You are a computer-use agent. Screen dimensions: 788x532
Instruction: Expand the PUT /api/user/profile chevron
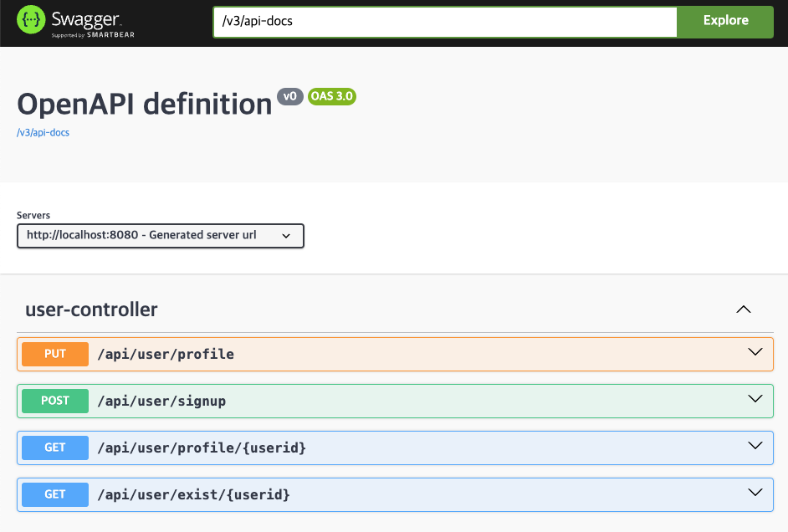pyautogui.click(x=755, y=352)
